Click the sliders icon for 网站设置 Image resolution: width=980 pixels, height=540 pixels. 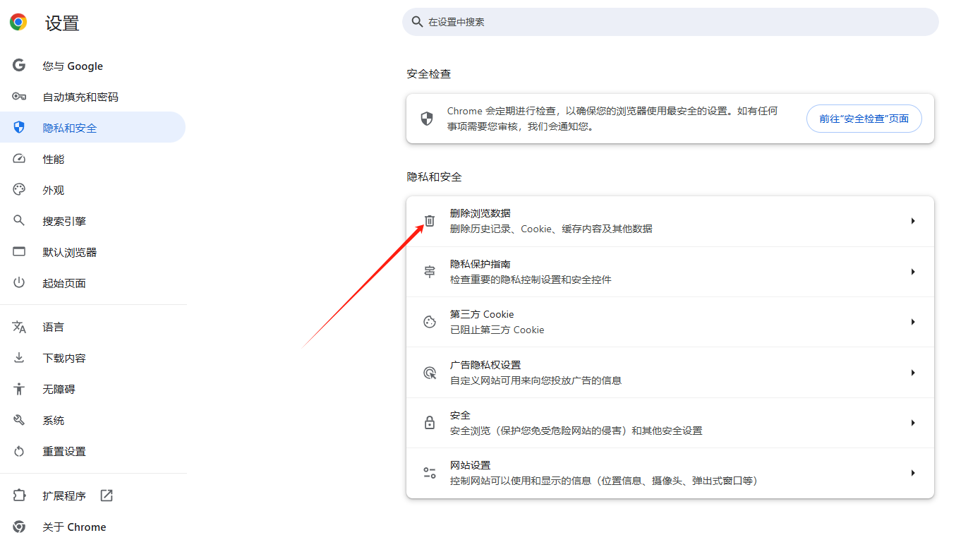430,473
